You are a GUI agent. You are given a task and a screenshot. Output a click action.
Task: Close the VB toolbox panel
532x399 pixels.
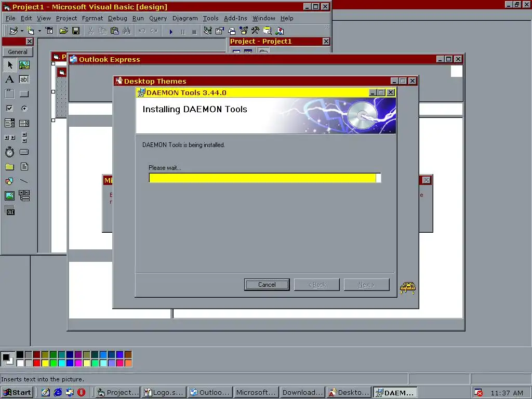[30, 42]
